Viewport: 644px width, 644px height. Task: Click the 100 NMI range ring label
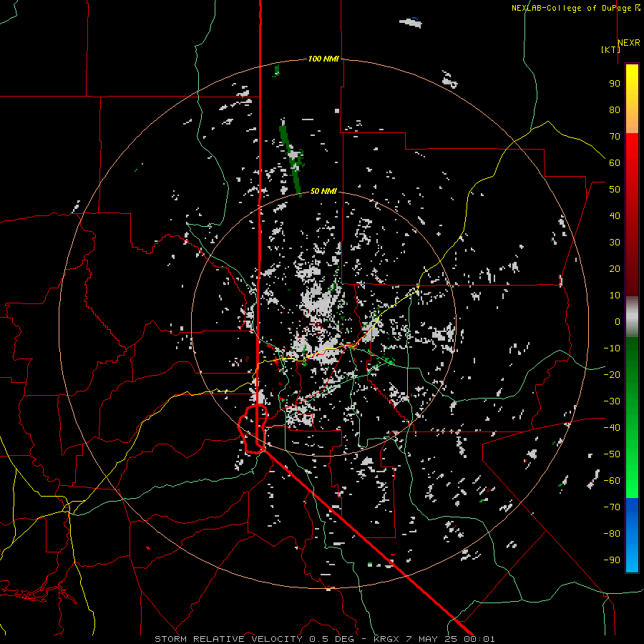(323, 59)
